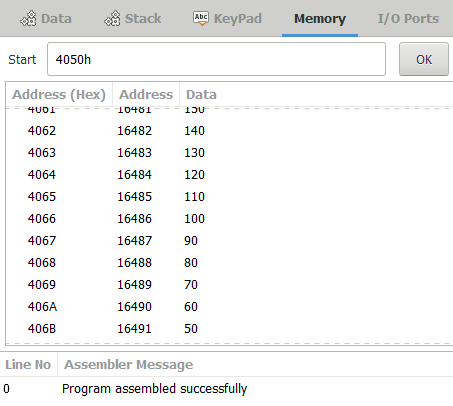The width and height of the screenshot is (453, 406).
Task: Click the Assembler Message column header
Action: coord(129,364)
